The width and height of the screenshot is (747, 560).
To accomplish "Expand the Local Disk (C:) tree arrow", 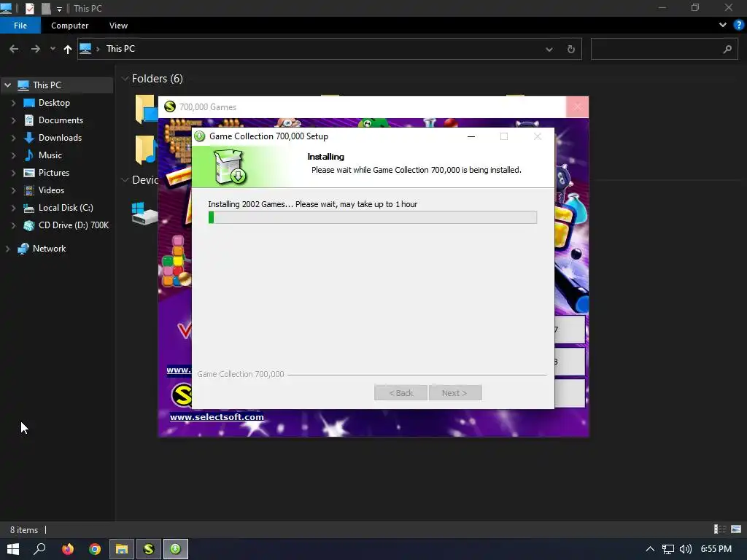I will (13, 208).
